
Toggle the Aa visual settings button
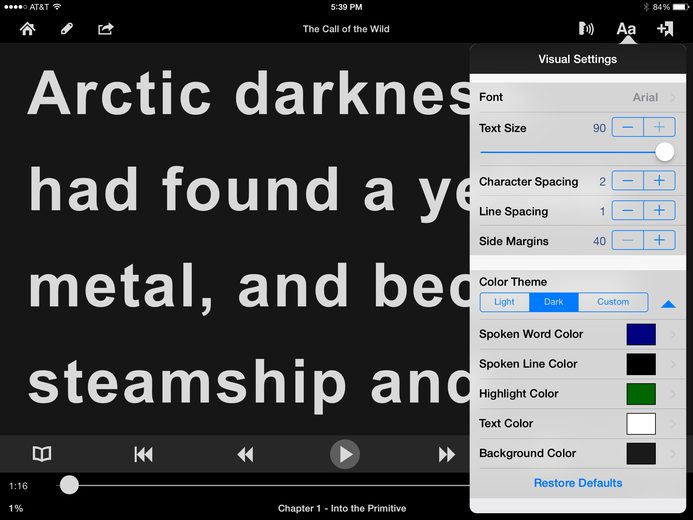tap(626, 29)
